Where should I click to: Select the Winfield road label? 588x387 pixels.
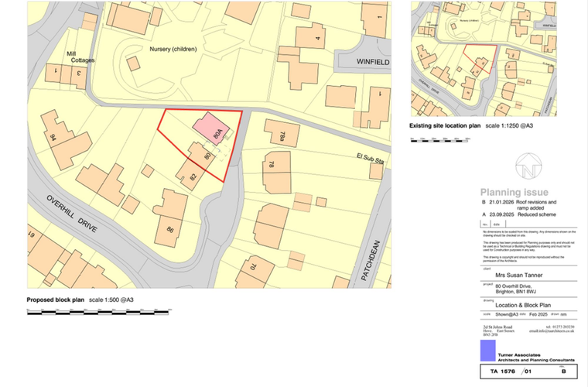tap(364, 61)
